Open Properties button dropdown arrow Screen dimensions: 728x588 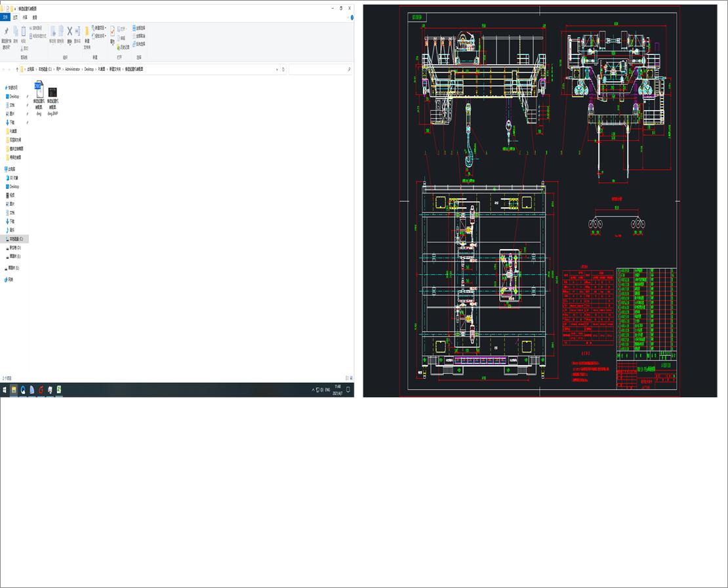112,45
